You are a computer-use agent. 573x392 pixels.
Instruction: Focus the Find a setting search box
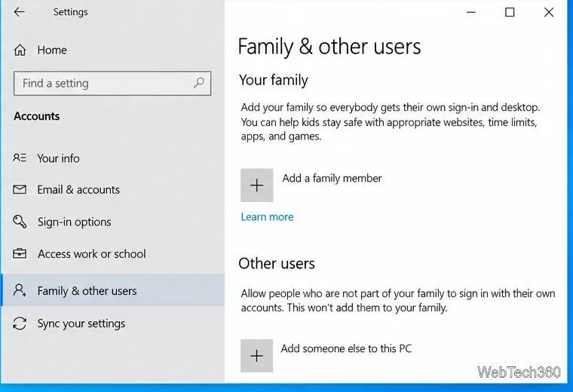(x=112, y=83)
